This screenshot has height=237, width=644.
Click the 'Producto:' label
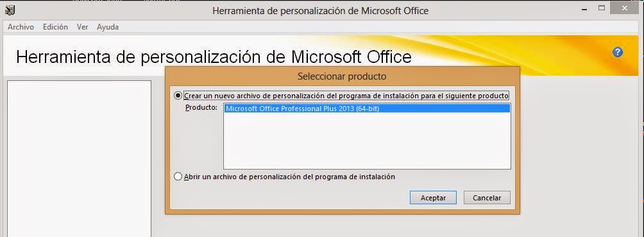tap(201, 108)
